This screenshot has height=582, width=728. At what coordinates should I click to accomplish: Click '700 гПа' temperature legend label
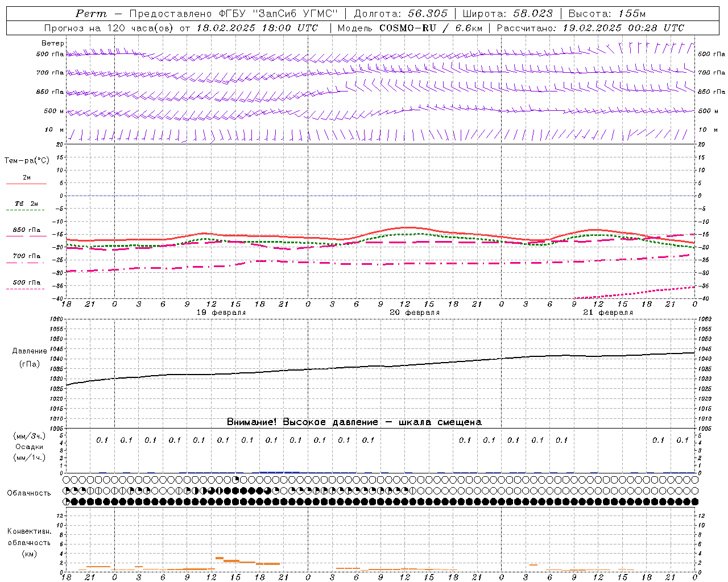pos(27,256)
